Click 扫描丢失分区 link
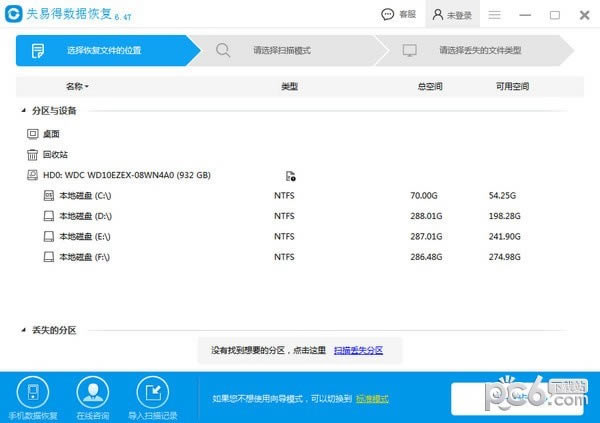 click(358, 351)
